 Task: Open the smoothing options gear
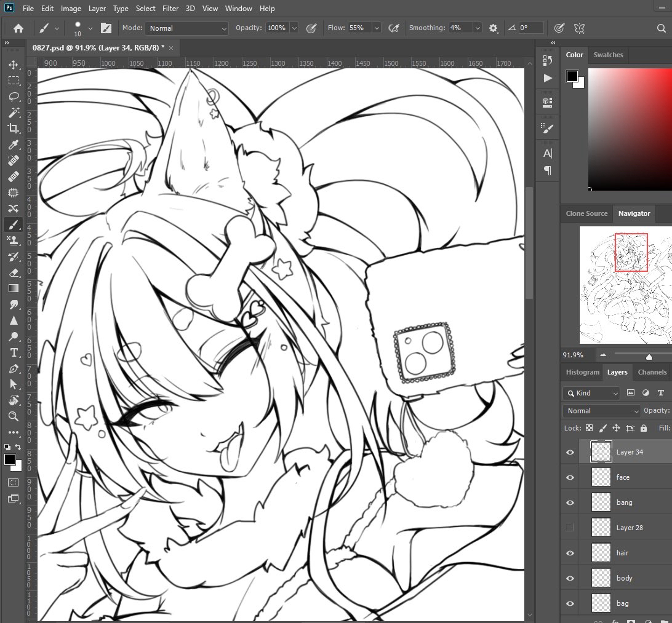[493, 28]
